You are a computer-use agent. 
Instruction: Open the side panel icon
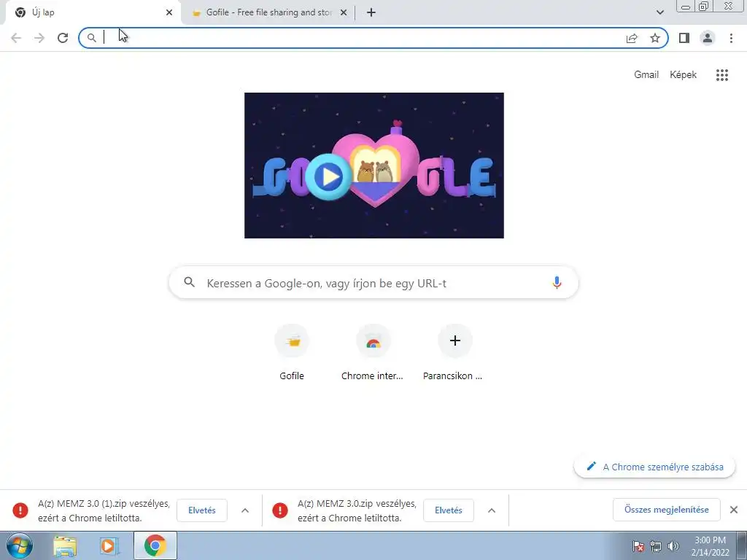click(x=684, y=38)
